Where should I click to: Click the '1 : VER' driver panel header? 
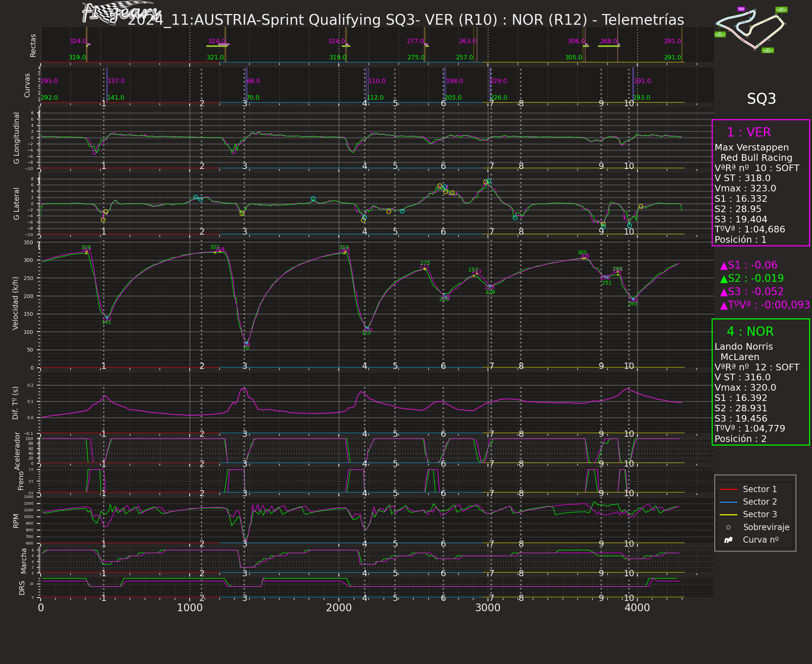click(749, 132)
